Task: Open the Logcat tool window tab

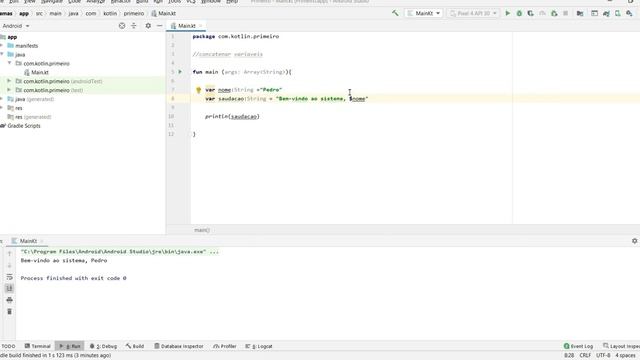Action: click(x=259, y=346)
